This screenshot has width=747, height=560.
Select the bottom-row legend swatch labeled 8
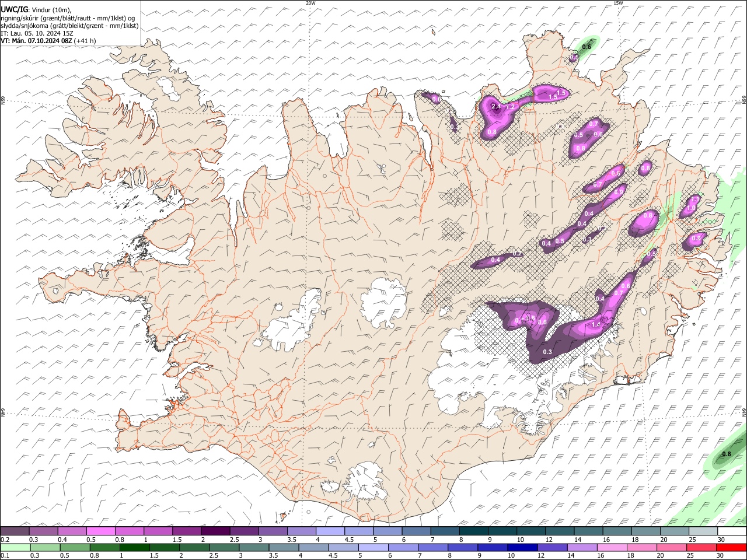pos(462,547)
